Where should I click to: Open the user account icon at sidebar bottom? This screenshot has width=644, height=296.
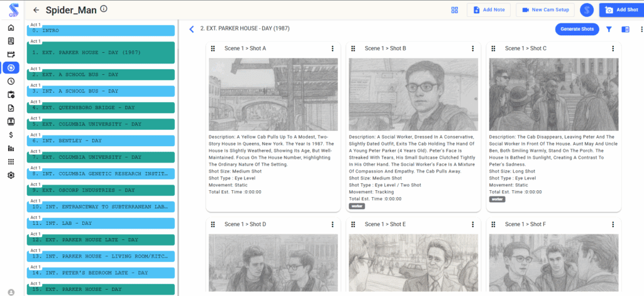pyautogui.click(x=11, y=292)
